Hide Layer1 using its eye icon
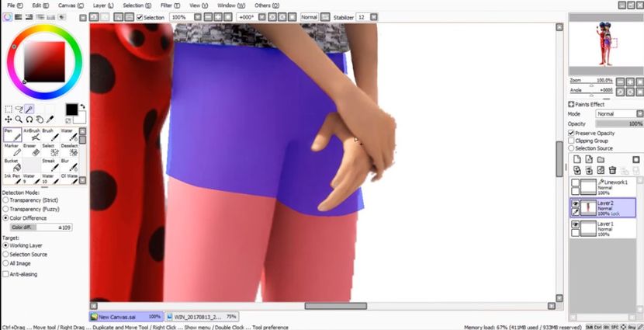 click(x=576, y=224)
